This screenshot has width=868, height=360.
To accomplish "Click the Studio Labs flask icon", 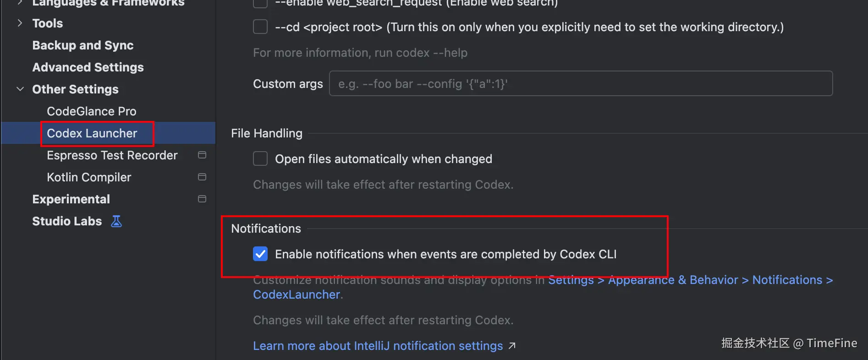I will coord(116,221).
